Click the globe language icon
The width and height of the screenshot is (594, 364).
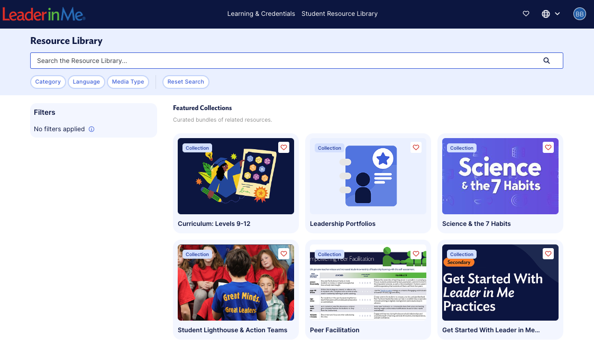(x=546, y=14)
